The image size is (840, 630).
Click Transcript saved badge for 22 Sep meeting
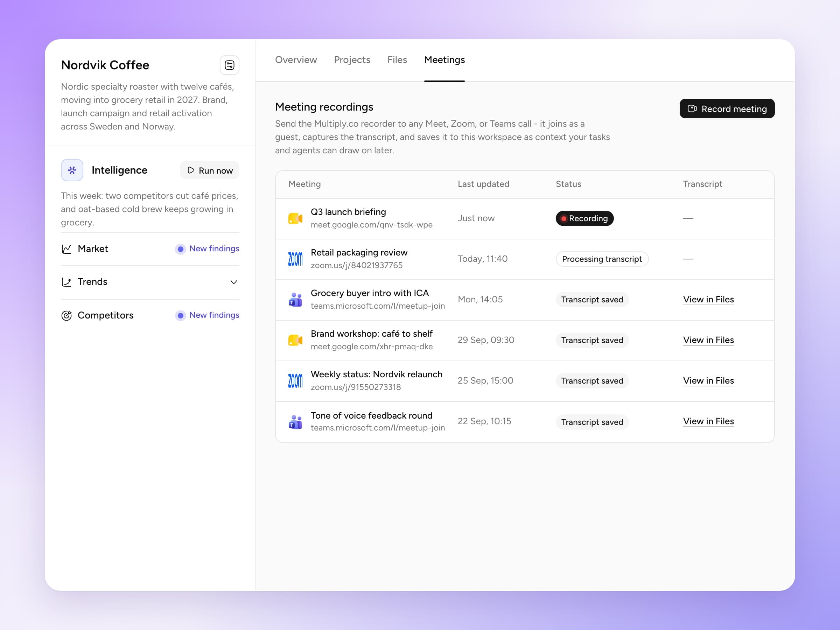click(592, 422)
